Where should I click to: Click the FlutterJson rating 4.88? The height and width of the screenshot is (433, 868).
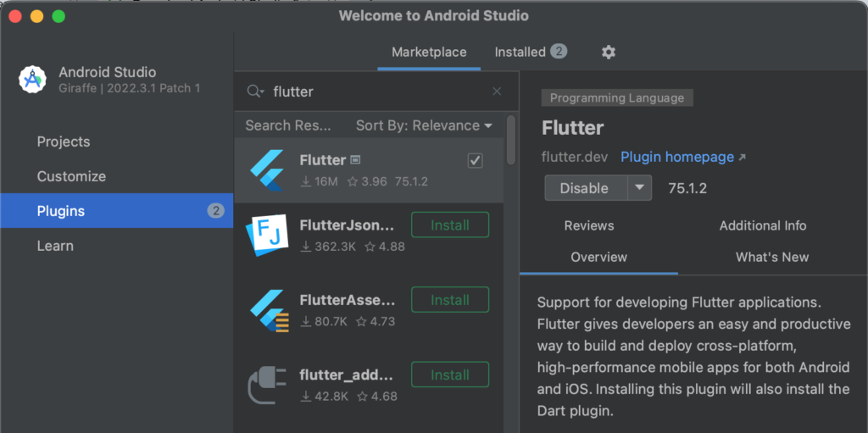pyautogui.click(x=385, y=247)
